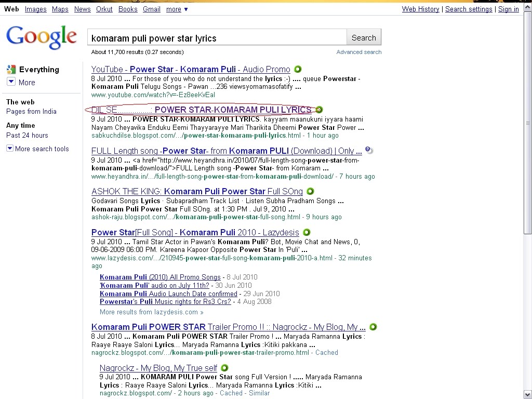
Task: Open Powerstar's Puli Music rights sublink
Action: [x=165, y=302]
